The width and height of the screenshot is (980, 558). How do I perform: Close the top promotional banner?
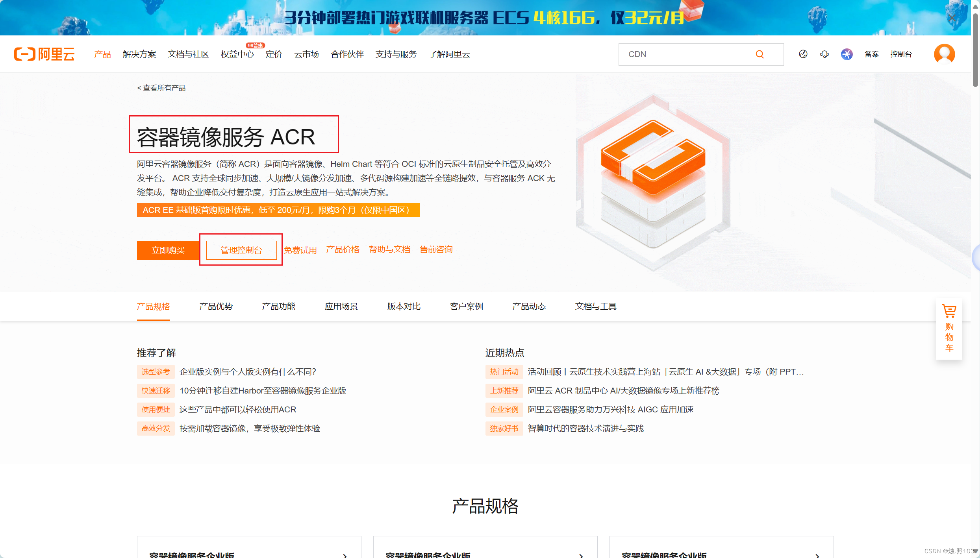952,18
